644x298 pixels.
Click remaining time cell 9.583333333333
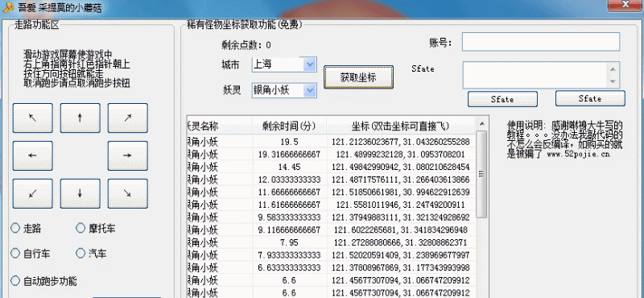(290, 217)
